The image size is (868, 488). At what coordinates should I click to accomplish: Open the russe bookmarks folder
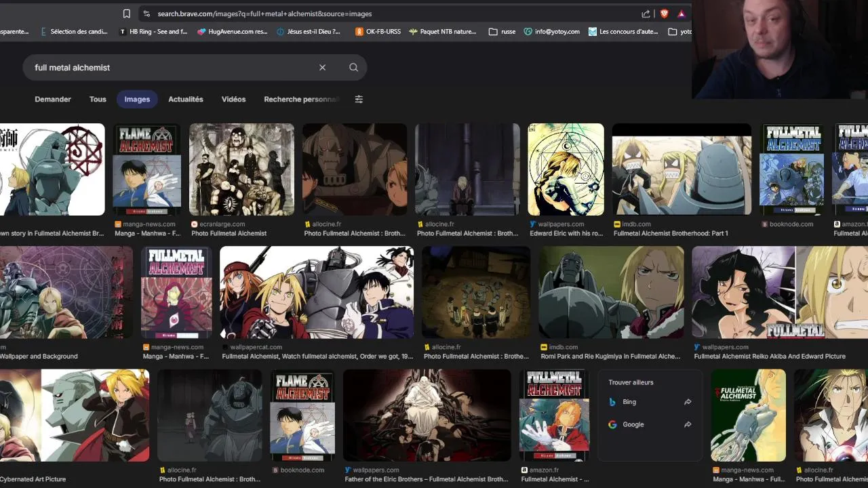tap(502, 31)
